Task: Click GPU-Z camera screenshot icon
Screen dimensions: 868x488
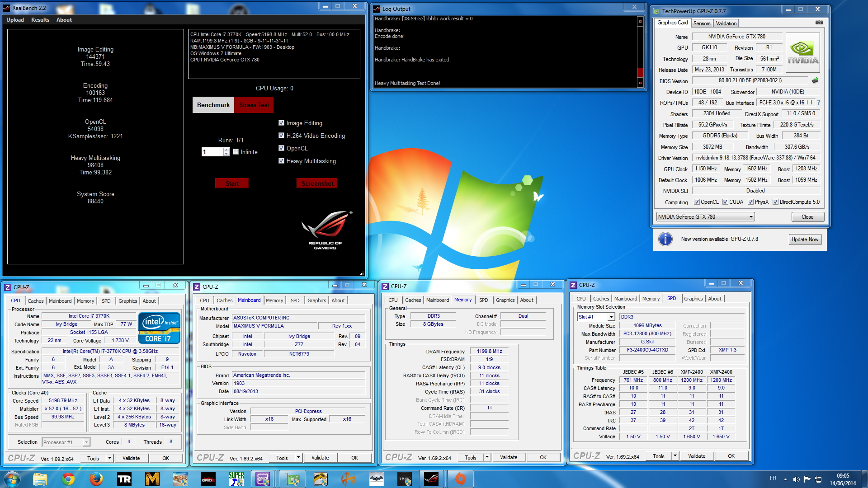Action: point(819,23)
